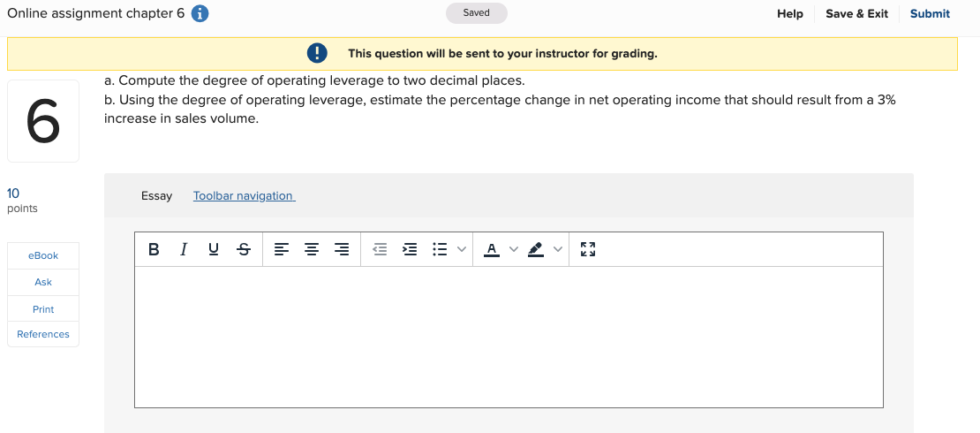Insert bulleted list

[x=440, y=249]
